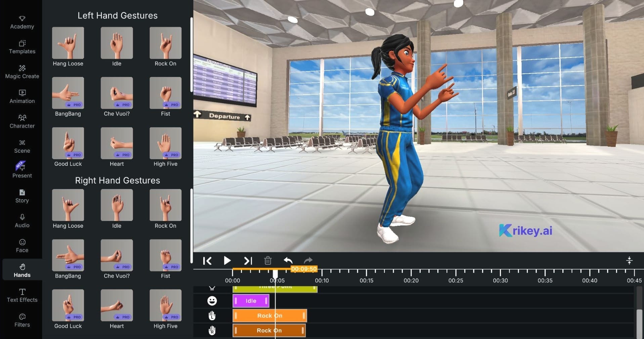Select the Idle clip in the timeline
The width and height of the screenshot is (644, 339).
pos(251,301)
